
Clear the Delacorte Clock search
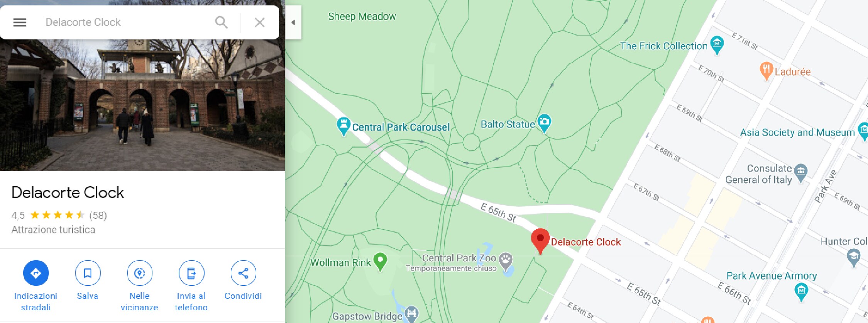260,22
